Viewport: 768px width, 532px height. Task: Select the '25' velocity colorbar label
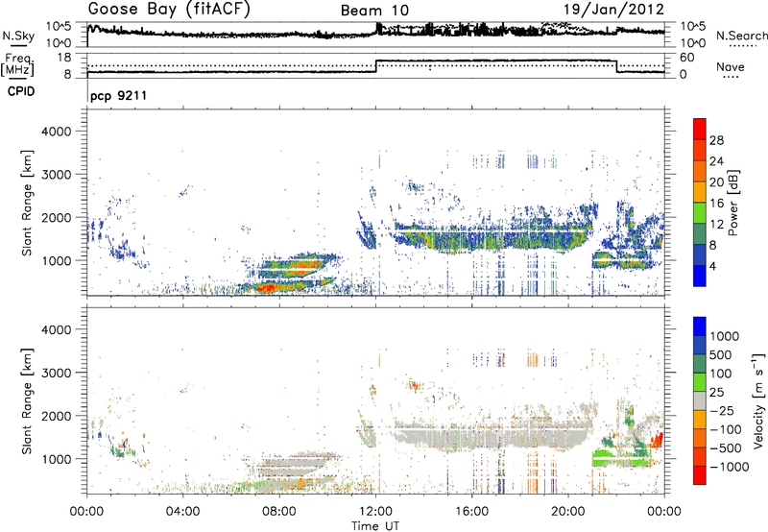[x=716, y=392]
